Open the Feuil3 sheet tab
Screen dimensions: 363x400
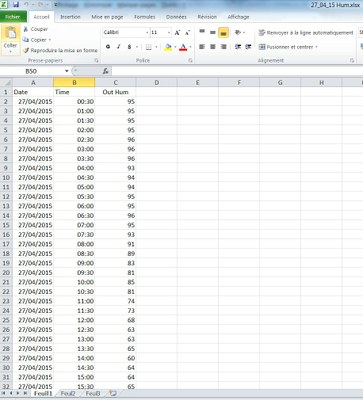tap(93, 394)
